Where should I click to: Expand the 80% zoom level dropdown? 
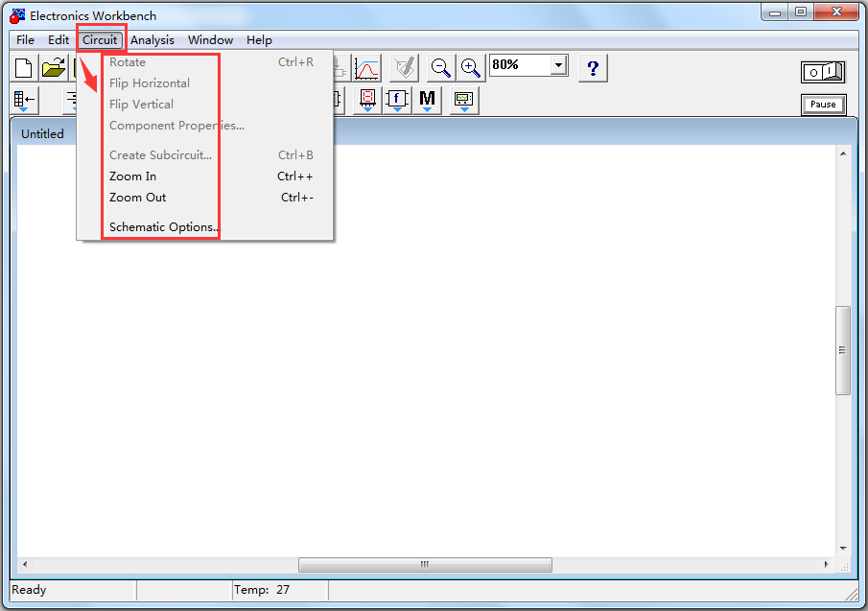click(558, 65)
